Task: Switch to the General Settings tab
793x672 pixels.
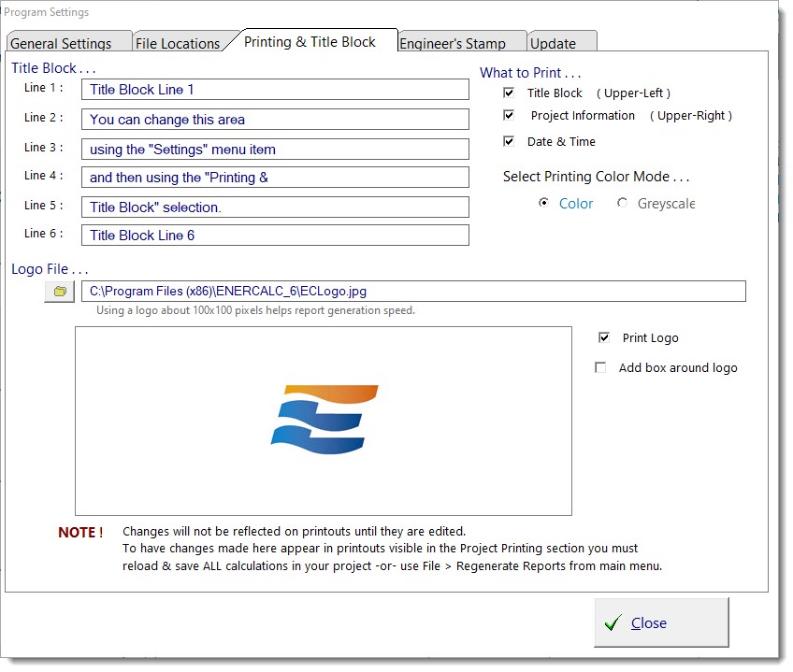Action: click(x=62, y=43)
